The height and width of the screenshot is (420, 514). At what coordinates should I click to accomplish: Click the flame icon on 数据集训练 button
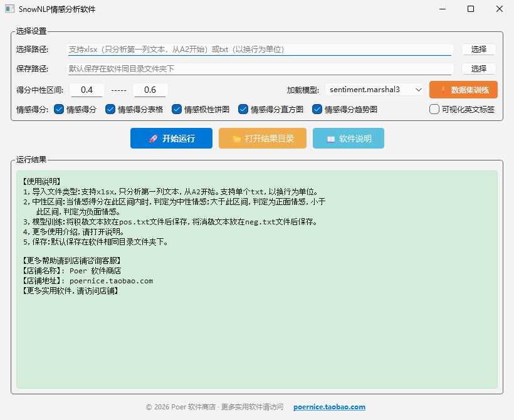(x=443, y=90)
